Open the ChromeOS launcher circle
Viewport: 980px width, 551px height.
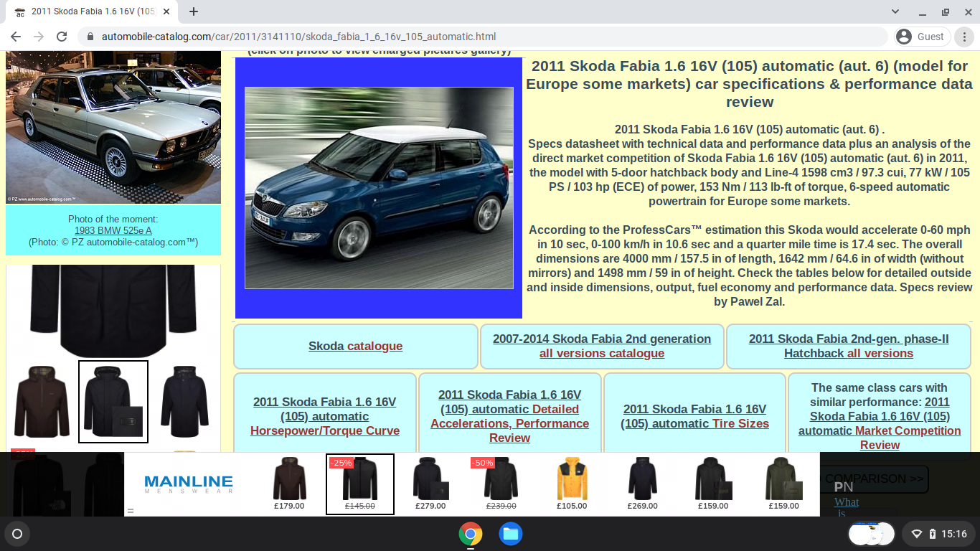point(18,534)
